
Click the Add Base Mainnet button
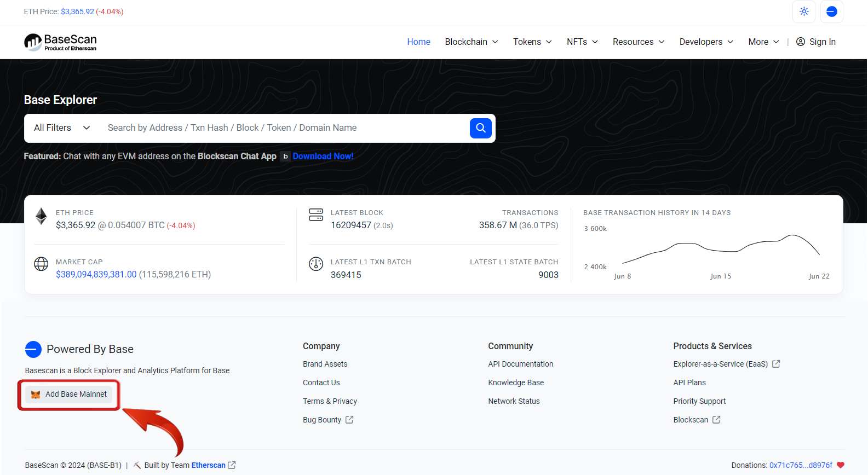[69, 395]
